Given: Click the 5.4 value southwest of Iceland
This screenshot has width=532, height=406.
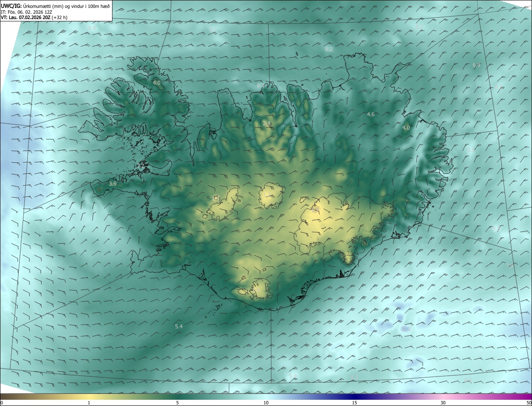Looking at the screenshot, I should [x=179, y=327].
